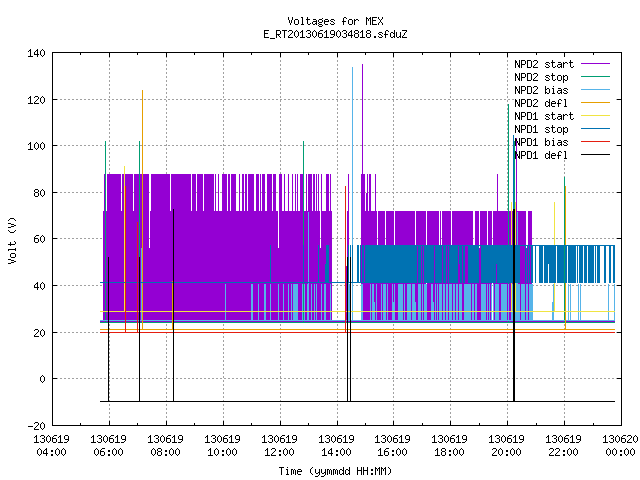Click the y-axis tick value 140
Viewport: 640px width, 480px height.
36,53
